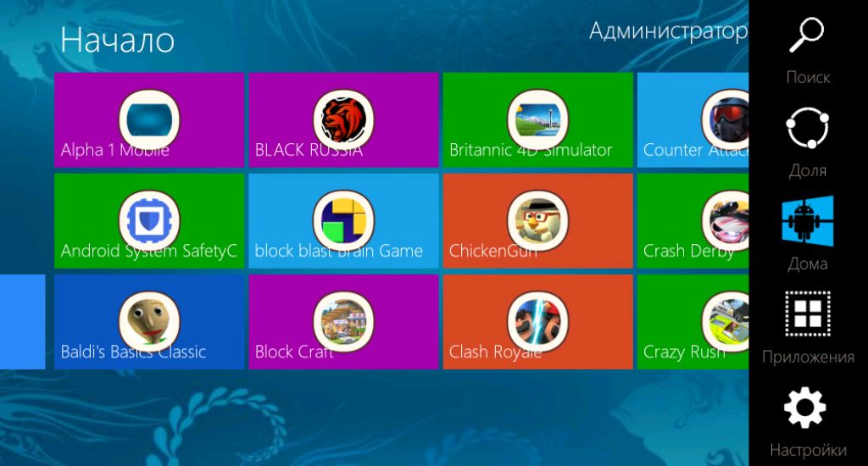The image size is (868, 466).
Task: Open Android System SafetyCore shield icon
Action: (149, 221)
